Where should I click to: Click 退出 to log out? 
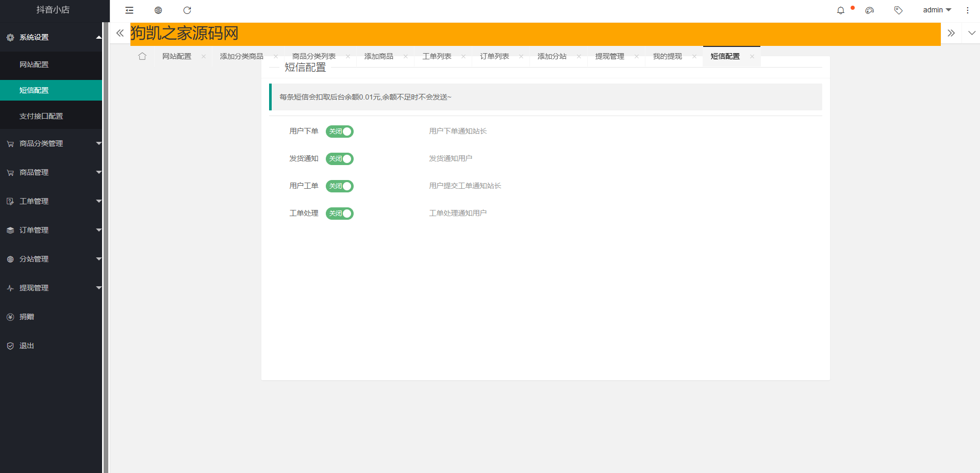pos(27,346)
